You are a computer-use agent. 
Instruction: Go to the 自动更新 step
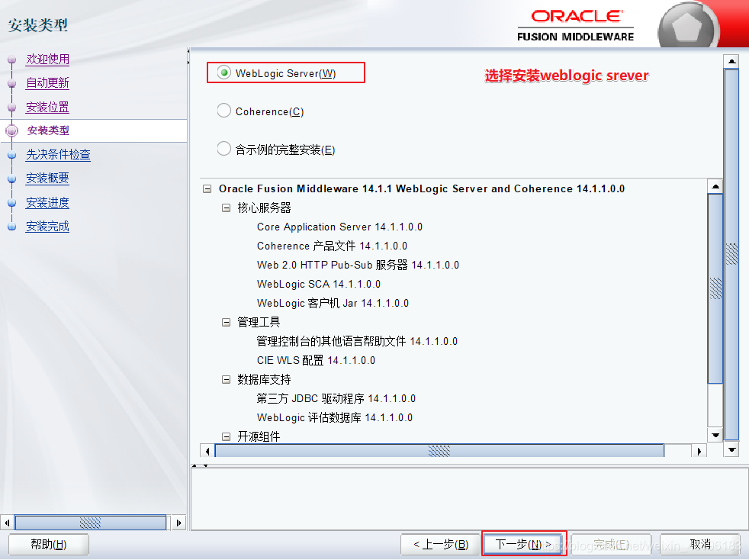tap(48, 83)
